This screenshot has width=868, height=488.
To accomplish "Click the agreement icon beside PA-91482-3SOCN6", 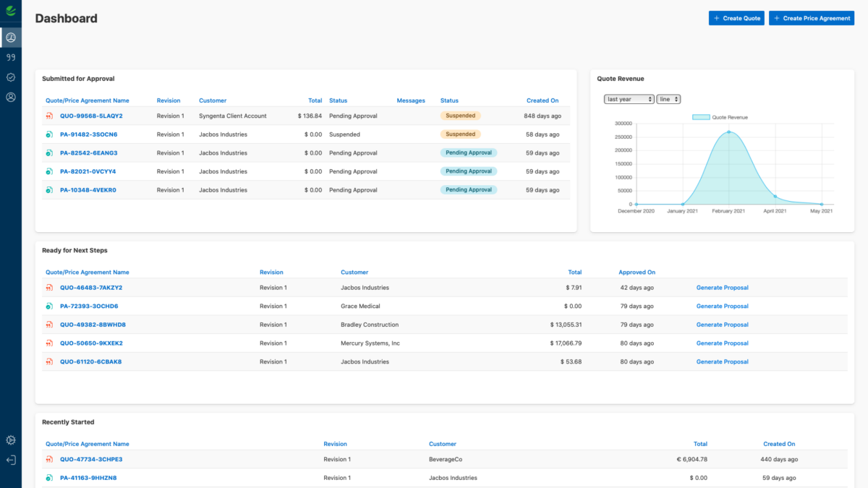I will [x=48, y=134].
